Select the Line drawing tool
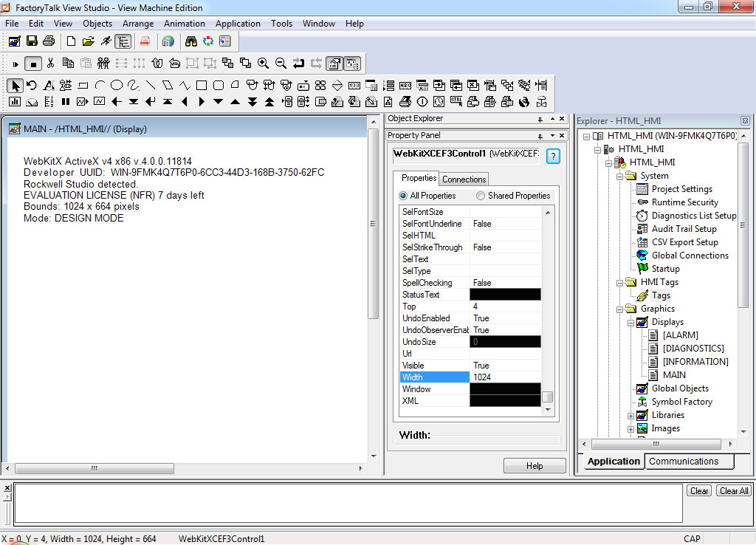756x545 pixels. (x=151, y=86)
